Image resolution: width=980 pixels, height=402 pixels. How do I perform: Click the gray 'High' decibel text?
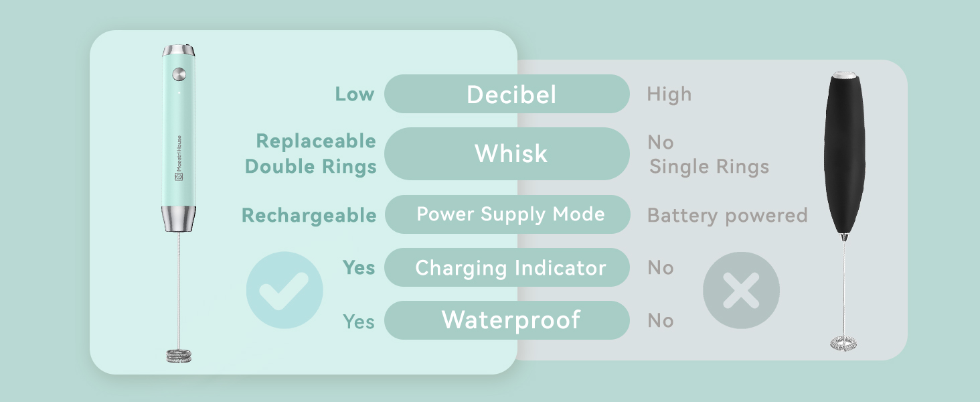click(669, 94)
